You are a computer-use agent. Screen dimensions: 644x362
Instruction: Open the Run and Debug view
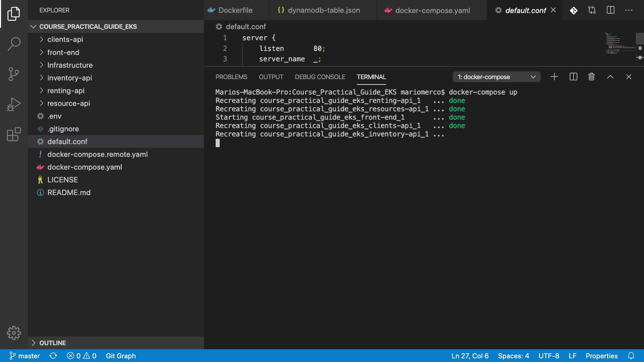coord(14,104)
